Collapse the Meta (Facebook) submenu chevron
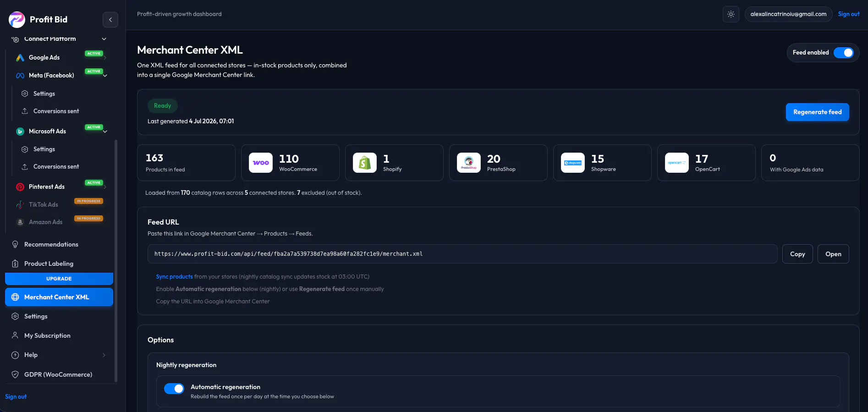Viewport: 868px width, 412px height. [x=105, y=76]
